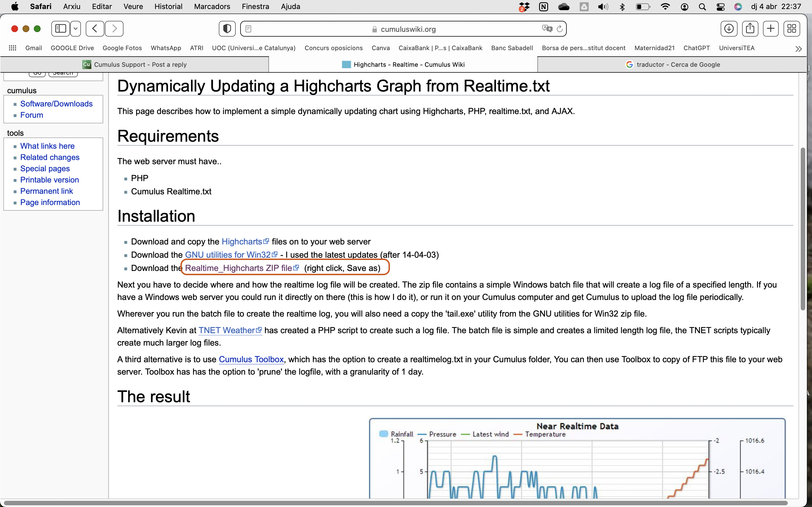Open the sidebar options dropdown arrow
This screenshot has width=812, height=507.
click(x=76, y=28)
